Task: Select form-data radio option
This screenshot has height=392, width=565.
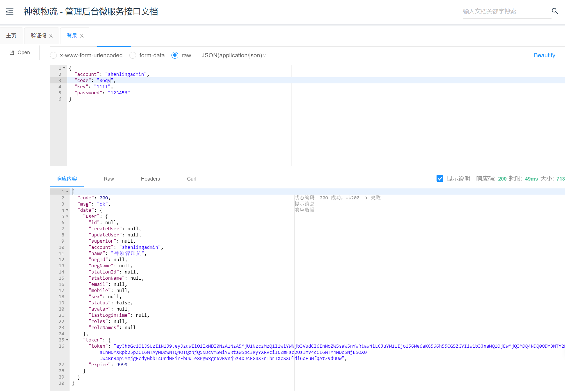Action: 133,55
